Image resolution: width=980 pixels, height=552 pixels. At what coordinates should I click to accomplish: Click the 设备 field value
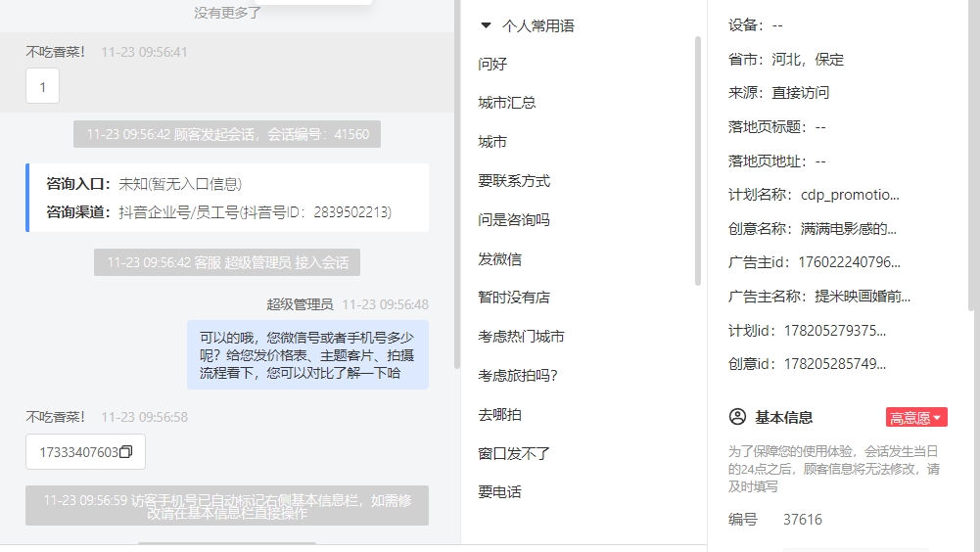pyautogui.click(x=777, y=25)
